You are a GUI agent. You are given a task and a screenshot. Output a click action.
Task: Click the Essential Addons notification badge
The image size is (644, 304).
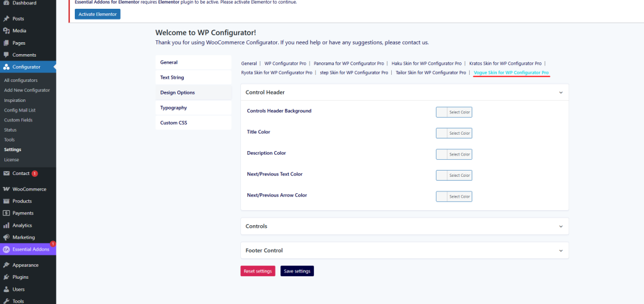(x=53, y=244)
